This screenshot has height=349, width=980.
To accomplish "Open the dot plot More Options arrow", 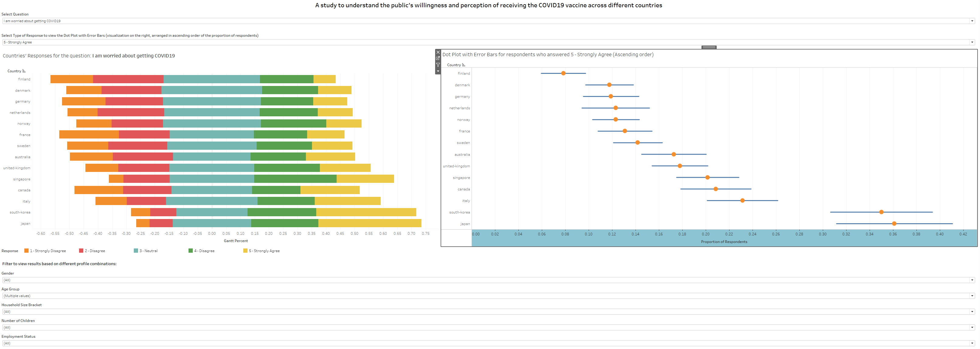I will [438, 71].
